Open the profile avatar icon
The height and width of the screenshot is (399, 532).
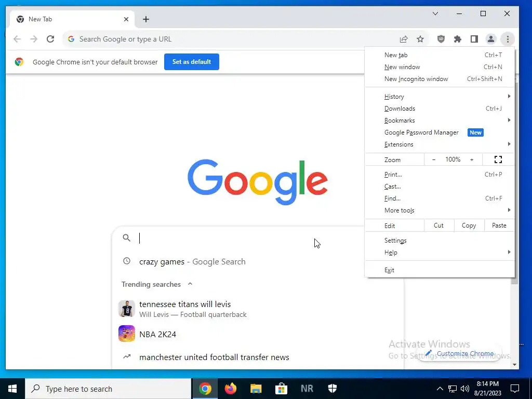[490, 39]
